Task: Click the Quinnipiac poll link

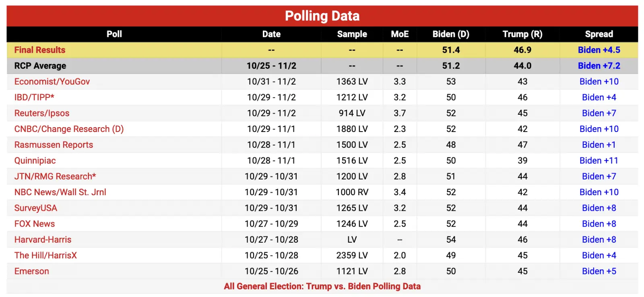Action: click(35, 161)
